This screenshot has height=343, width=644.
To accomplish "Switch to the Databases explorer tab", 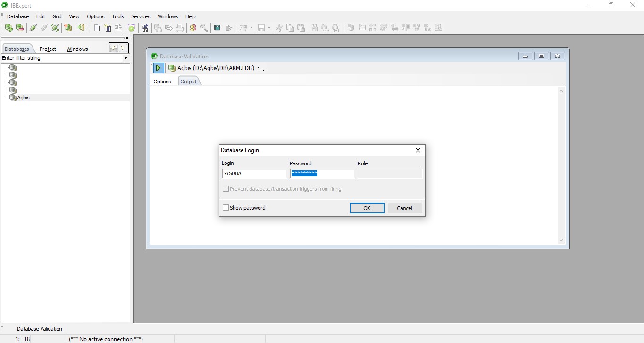I will pos(17,49).
